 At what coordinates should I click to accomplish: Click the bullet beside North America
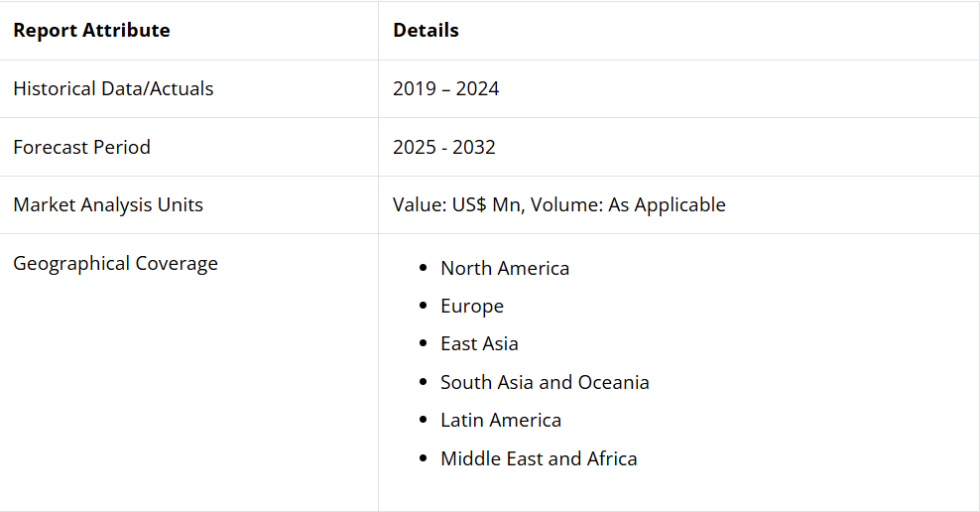[x=424, y=268]
